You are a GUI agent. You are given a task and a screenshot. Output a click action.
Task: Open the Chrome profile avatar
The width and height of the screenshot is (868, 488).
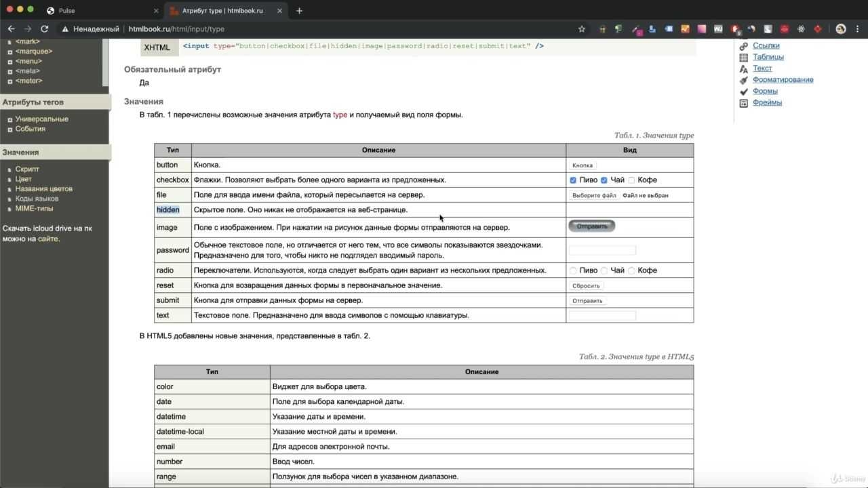point(841,29)
